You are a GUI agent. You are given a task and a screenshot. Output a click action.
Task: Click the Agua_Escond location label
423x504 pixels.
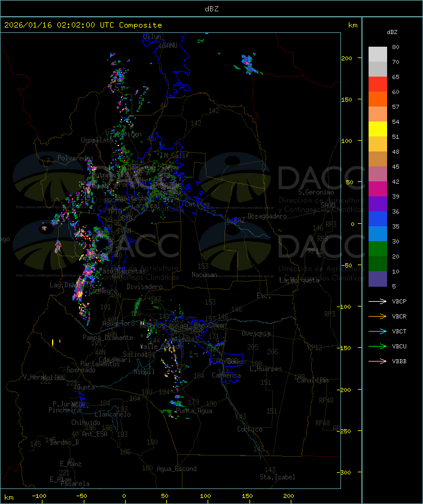click(x=176, y=469)
